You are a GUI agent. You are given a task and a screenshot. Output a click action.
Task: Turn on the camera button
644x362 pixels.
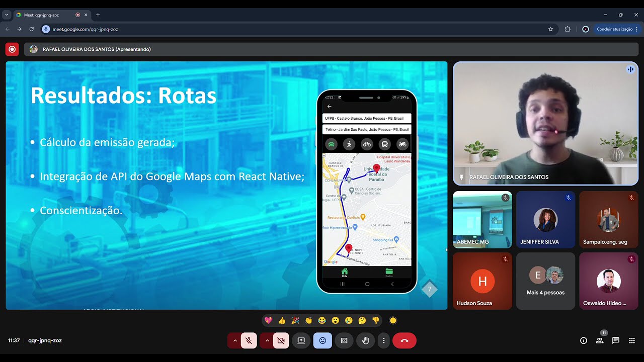pyautogui.click(x=281, y=340)
